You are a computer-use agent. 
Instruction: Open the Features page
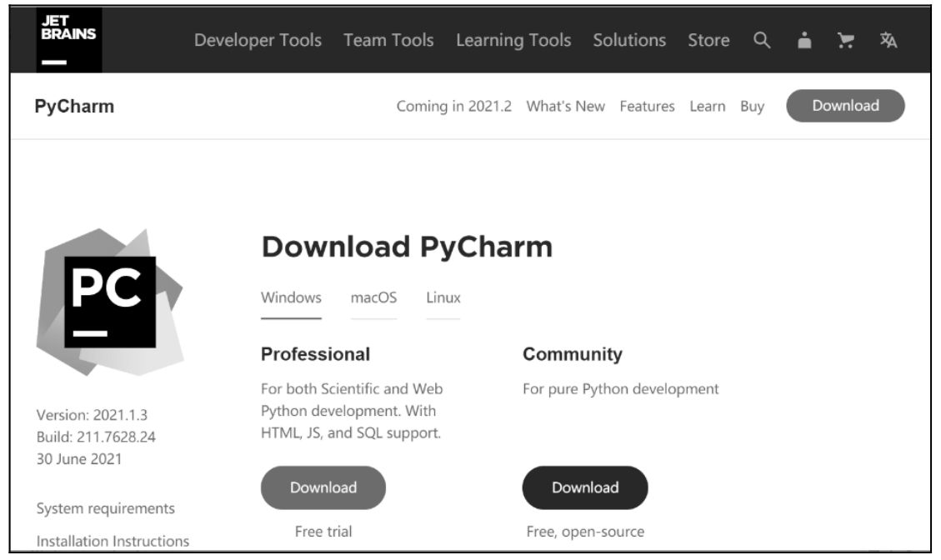pos(647,106)
